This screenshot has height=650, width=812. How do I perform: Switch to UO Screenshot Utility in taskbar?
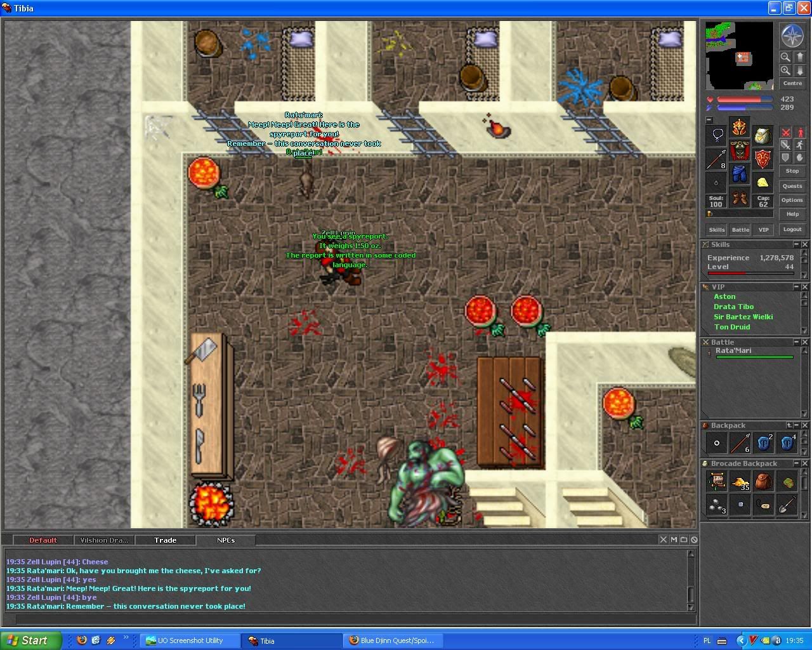click(x=190, y=640)
